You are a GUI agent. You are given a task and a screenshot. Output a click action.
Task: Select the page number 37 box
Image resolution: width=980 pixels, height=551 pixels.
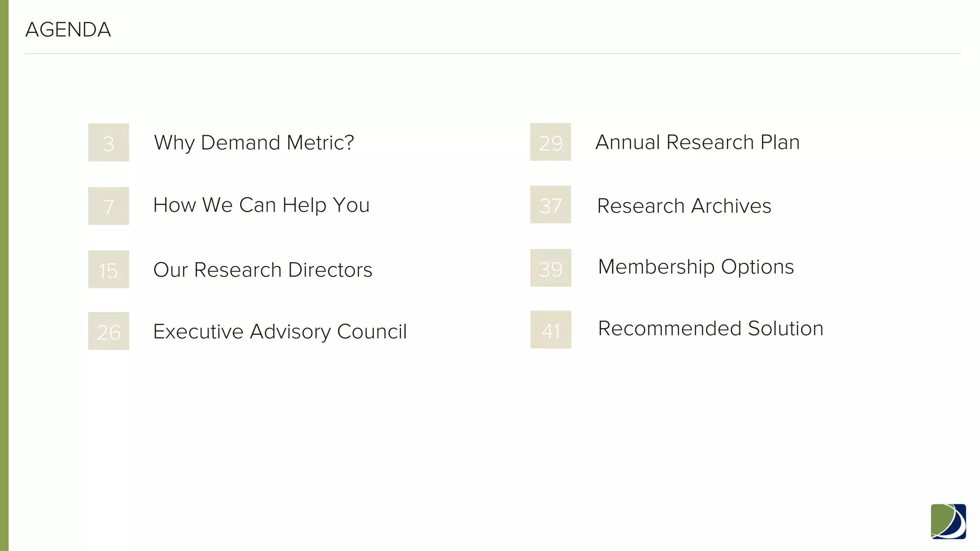click(x=550, y=205)
